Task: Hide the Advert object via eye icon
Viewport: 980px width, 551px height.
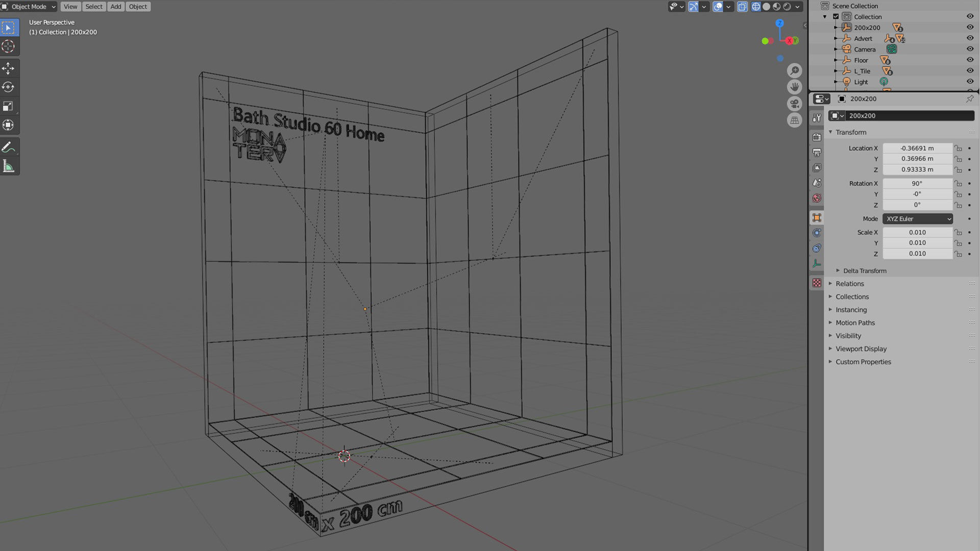Action: tap(970, 38)
